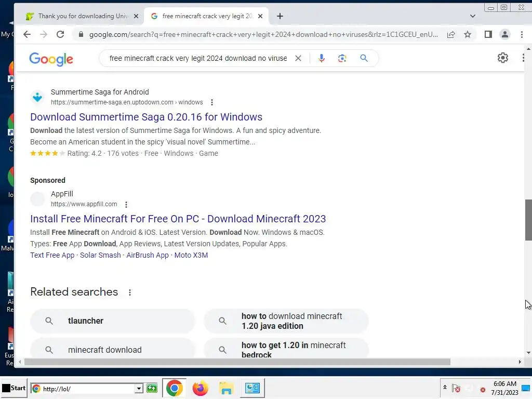Click the Show Desktop button in tray
This screenshot has height=399, width=532.
tap(526, 388)
